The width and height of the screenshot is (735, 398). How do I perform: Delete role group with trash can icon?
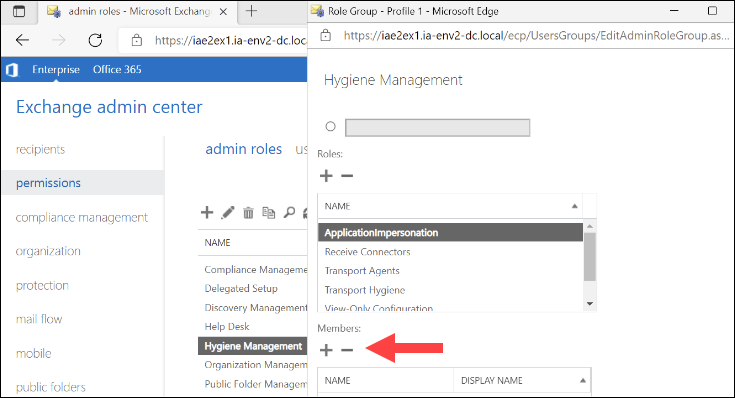click(248, 213)
